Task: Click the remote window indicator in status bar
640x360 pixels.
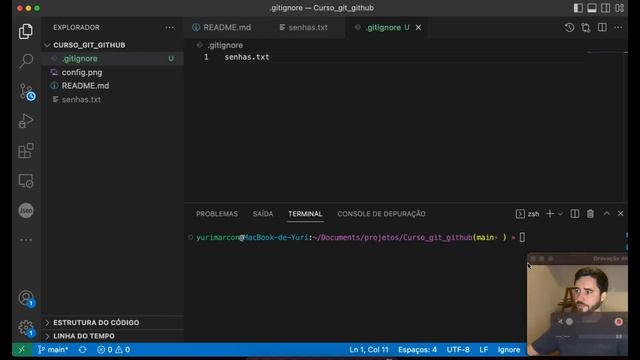Action: pos(22,349)
